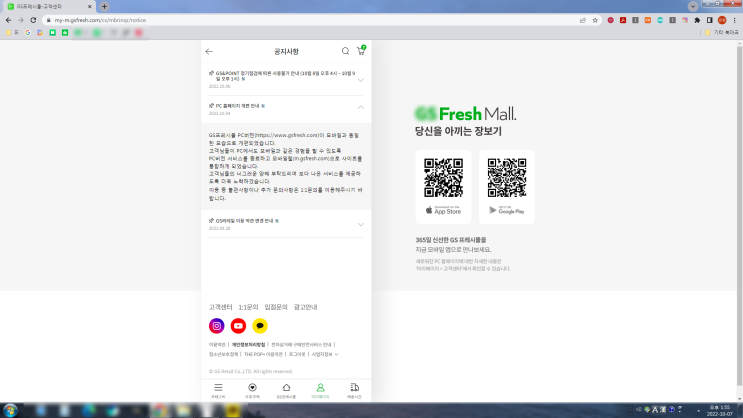Open the Instagram social icon
Screen dimensions: 743x418
[x=217, y=326]
